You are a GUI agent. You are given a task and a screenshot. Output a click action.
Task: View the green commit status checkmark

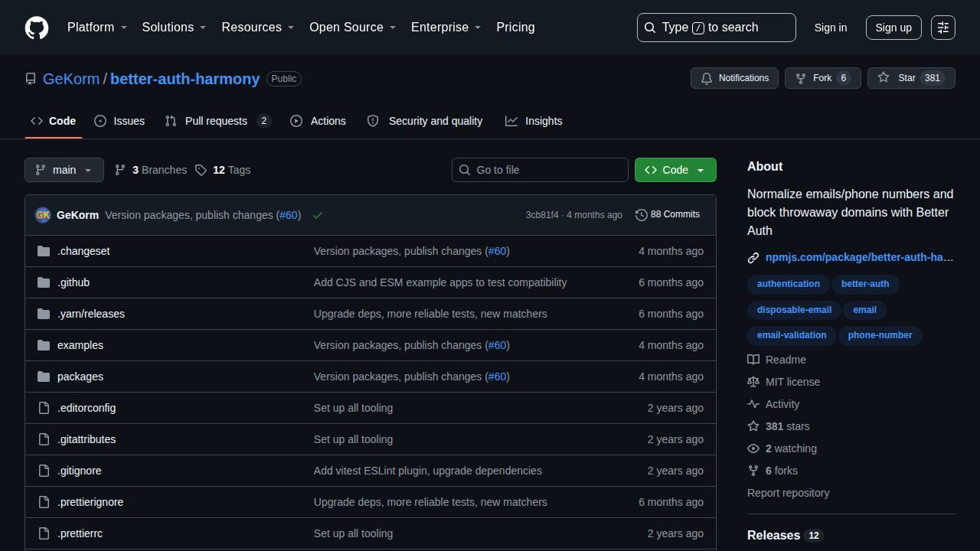[x=318, y=215]
